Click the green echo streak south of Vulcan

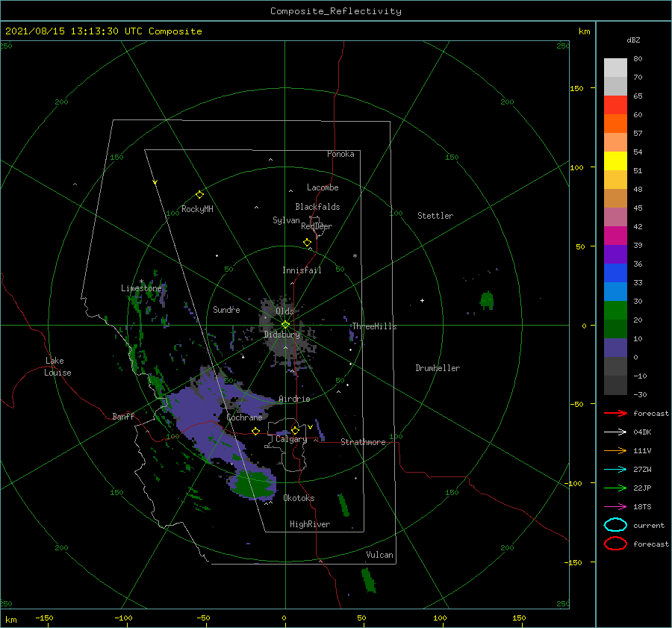[369, 580]
